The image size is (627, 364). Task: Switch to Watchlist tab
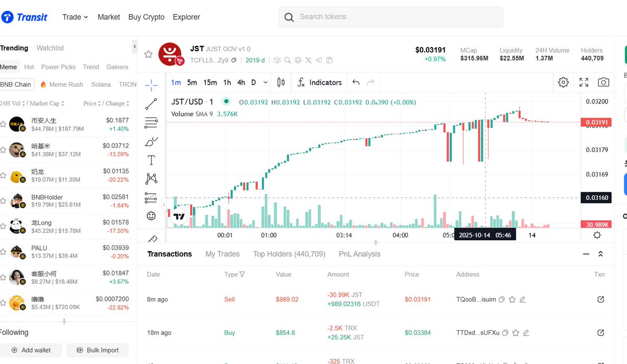click(x=50, y=48)
